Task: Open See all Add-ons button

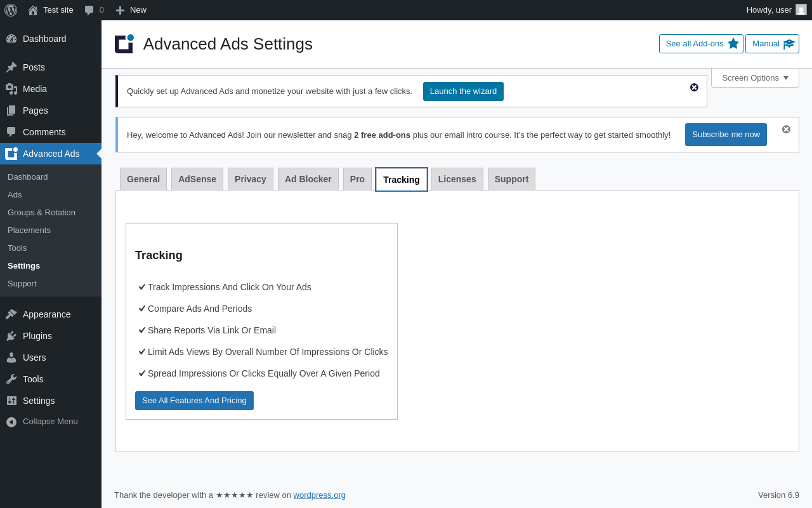Action: tap(701, 44)
